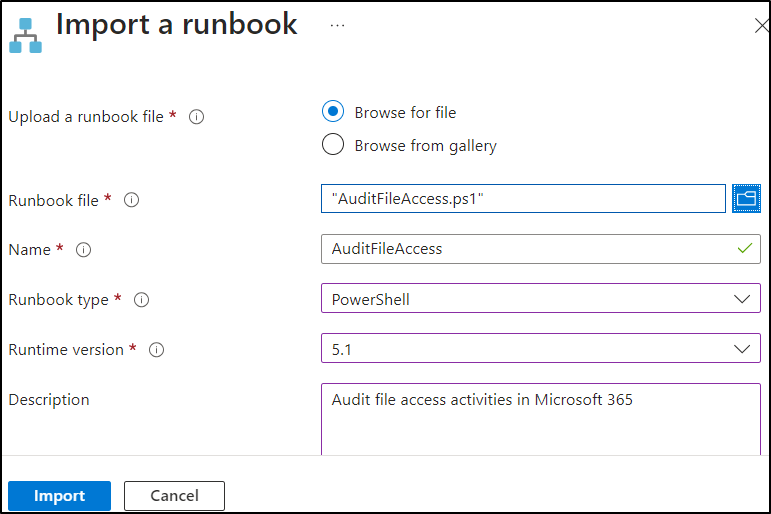Click the Name field AuditFileAccess
The height and width of the screenshot is (514, 771).
point(541,249)
